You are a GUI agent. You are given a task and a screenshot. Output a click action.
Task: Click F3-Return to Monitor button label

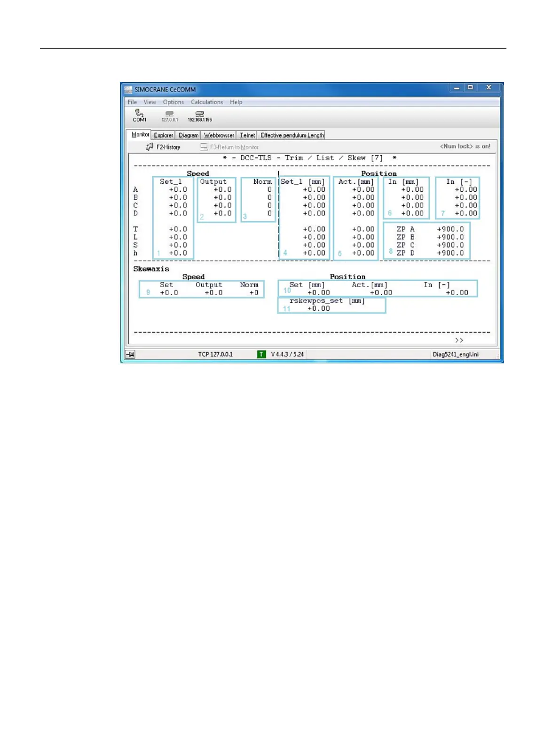coord(234,147)
